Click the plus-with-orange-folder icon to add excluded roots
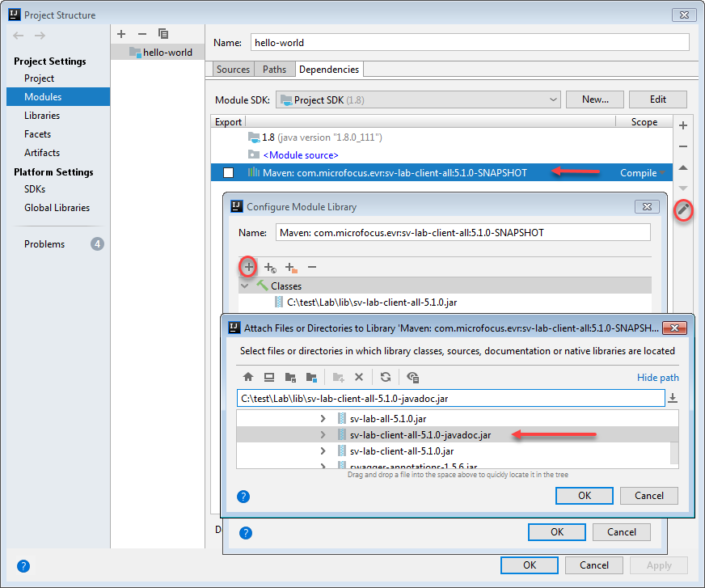This screenshot has width=705, height=588. click(291, 267)
